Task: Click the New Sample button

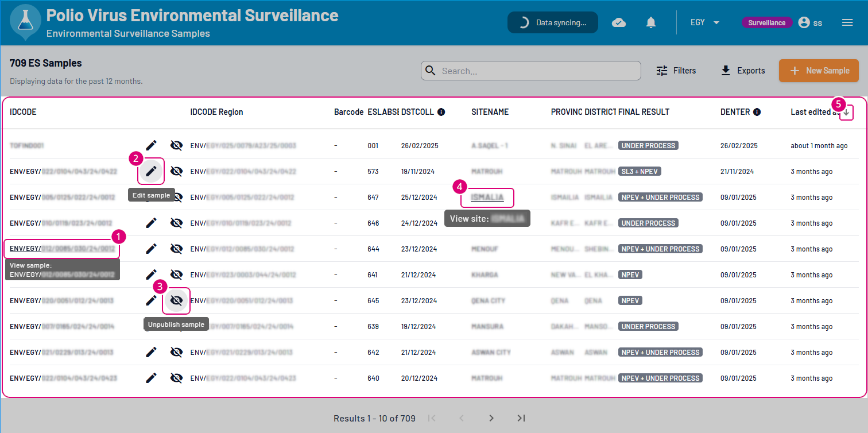Action: pos(819,71)
